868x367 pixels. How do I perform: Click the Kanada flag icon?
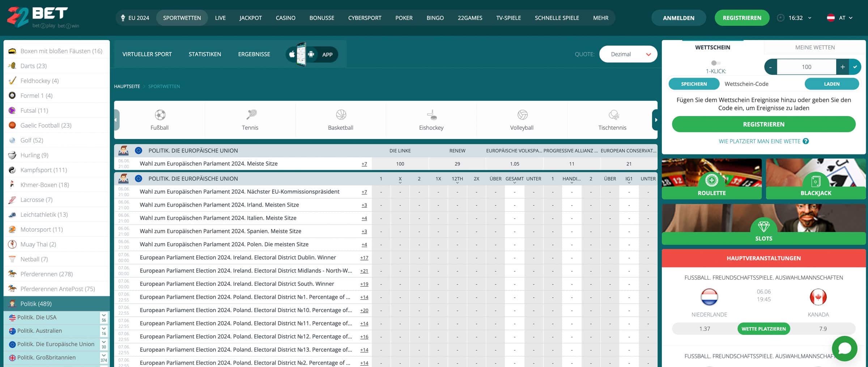(818, 297)
